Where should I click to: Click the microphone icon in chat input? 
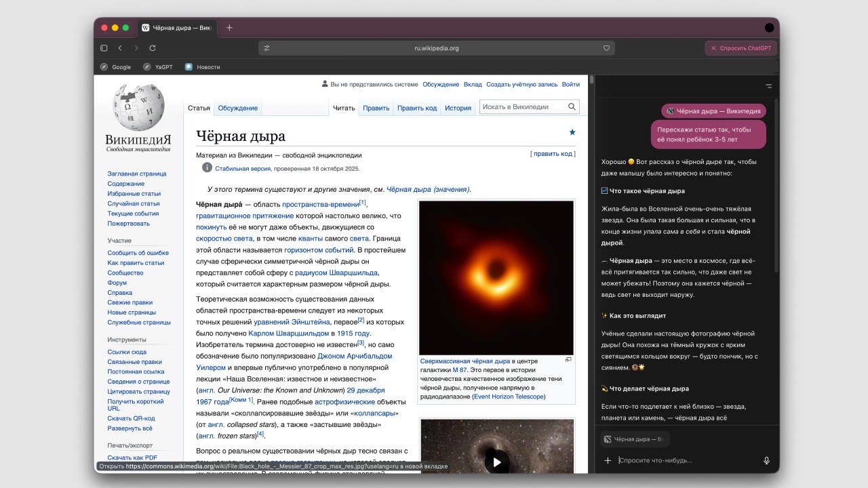pyautogui.click(x=767, y=461)
